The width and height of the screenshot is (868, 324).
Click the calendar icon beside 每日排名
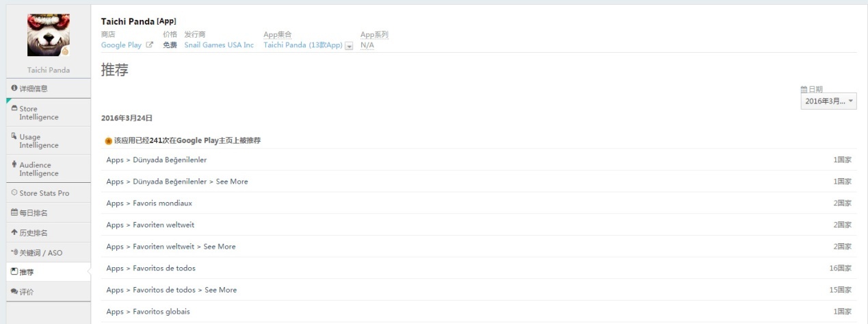coord(14,213)
